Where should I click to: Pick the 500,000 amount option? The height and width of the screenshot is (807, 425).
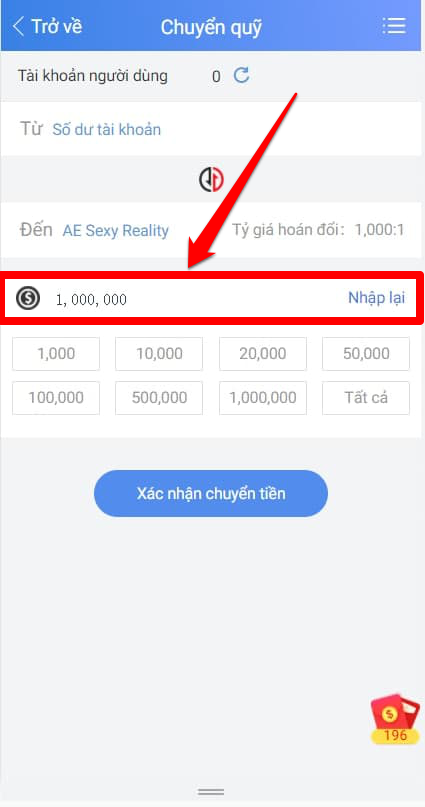(x=159, y=398)
